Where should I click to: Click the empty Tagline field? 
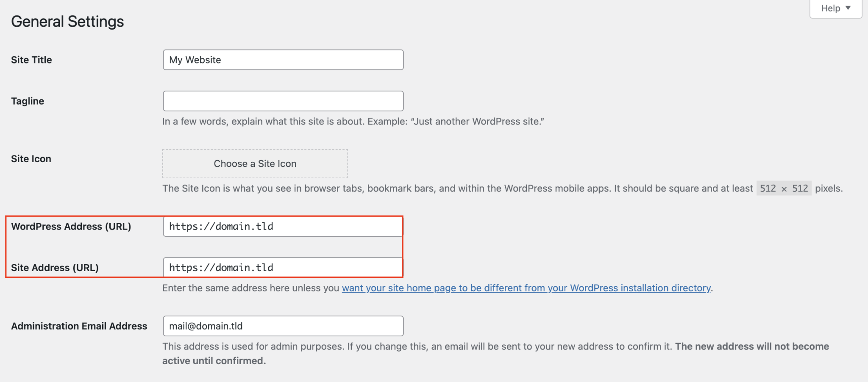[x=283, y=101]
